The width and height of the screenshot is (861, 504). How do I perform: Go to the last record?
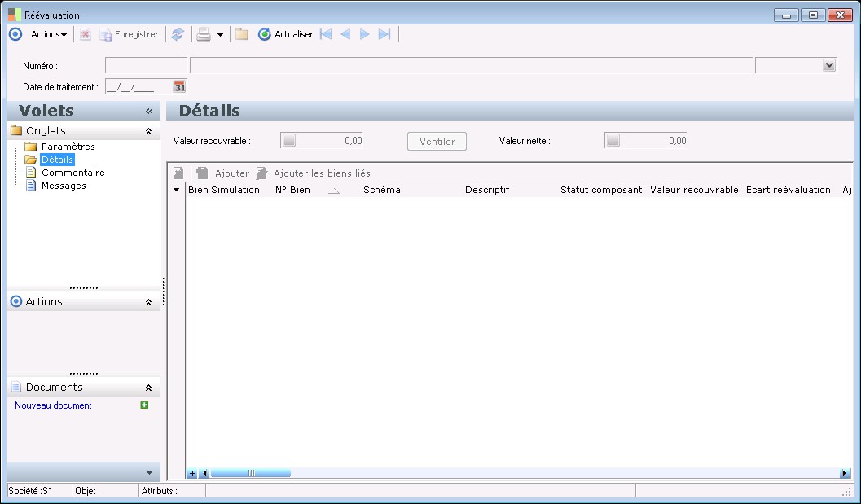click(x=384, y=34)
